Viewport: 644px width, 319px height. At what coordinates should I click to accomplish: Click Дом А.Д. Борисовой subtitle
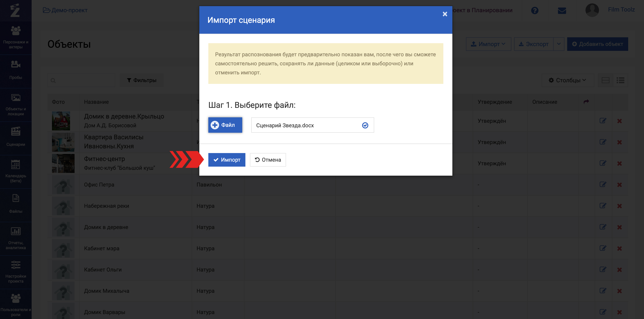110,125
